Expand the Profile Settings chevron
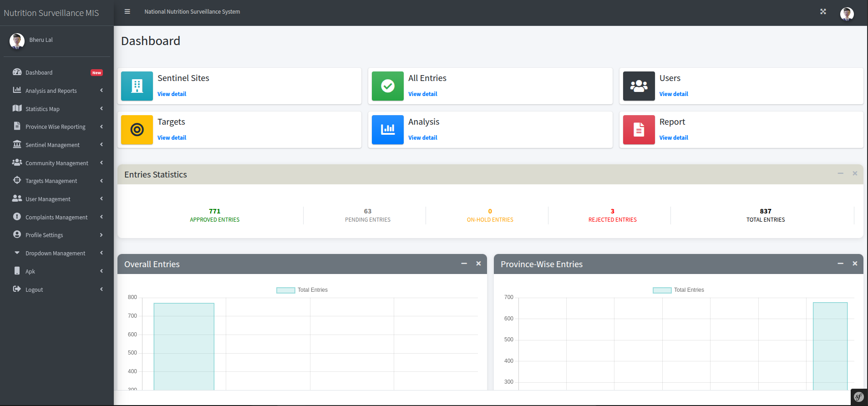The height and width of the screenshot is (406, 868). [102, 235]
